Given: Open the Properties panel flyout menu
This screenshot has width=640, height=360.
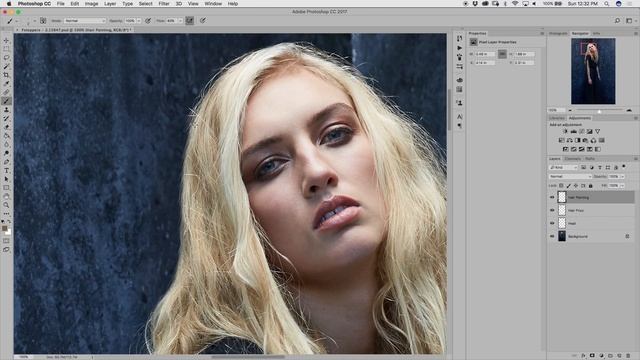Looking at the screenshot, I should [x=542, y=33].
